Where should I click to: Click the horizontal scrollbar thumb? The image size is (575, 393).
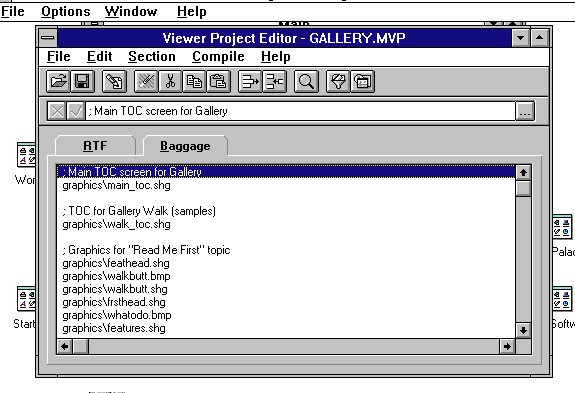pos(81,346)
